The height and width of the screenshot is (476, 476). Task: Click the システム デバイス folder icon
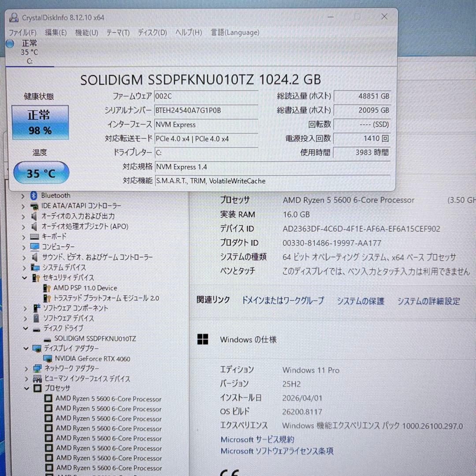35,268
